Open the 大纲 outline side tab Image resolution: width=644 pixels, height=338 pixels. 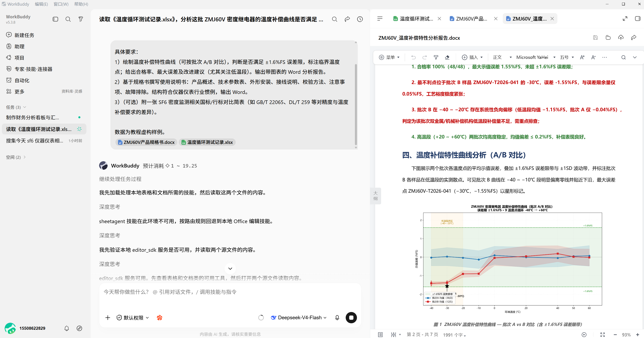(x=375, y=196)
